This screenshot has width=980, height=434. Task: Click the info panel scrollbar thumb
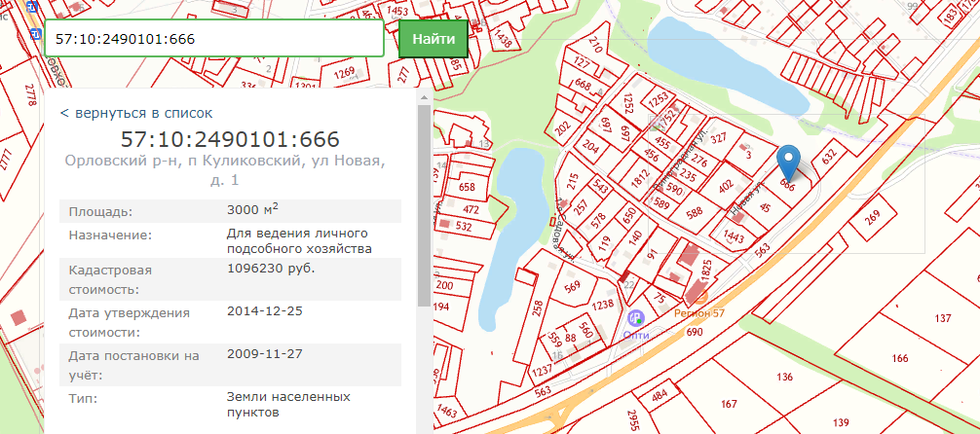425,204
